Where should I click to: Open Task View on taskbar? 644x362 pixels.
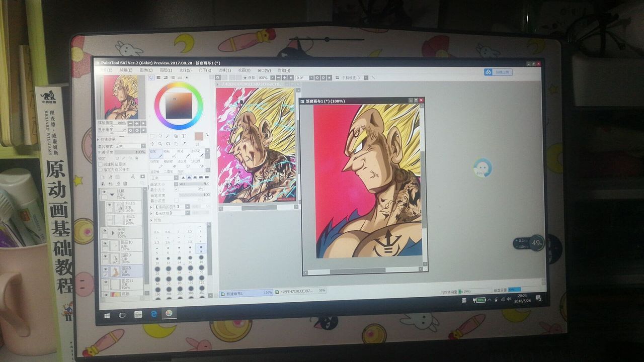pyautogui.click(x=122, y=315)
